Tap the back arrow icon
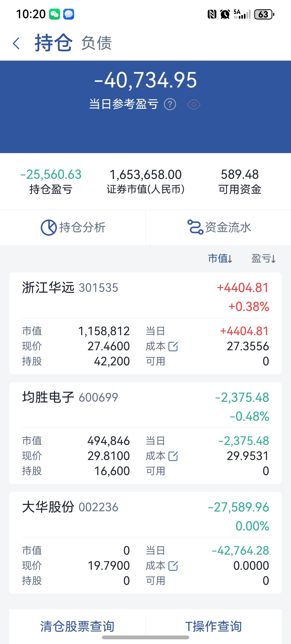Screen dimensions: 291x644 16,43
